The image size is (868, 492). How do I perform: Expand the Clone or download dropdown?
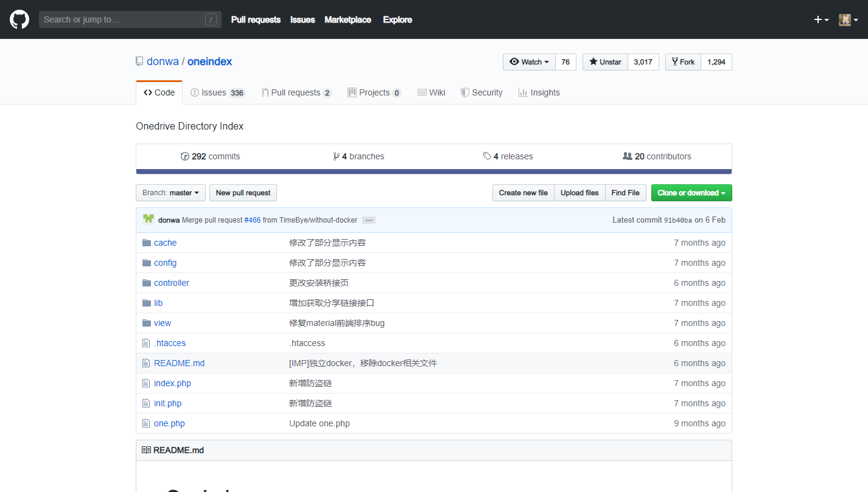(x=691, y=192)
